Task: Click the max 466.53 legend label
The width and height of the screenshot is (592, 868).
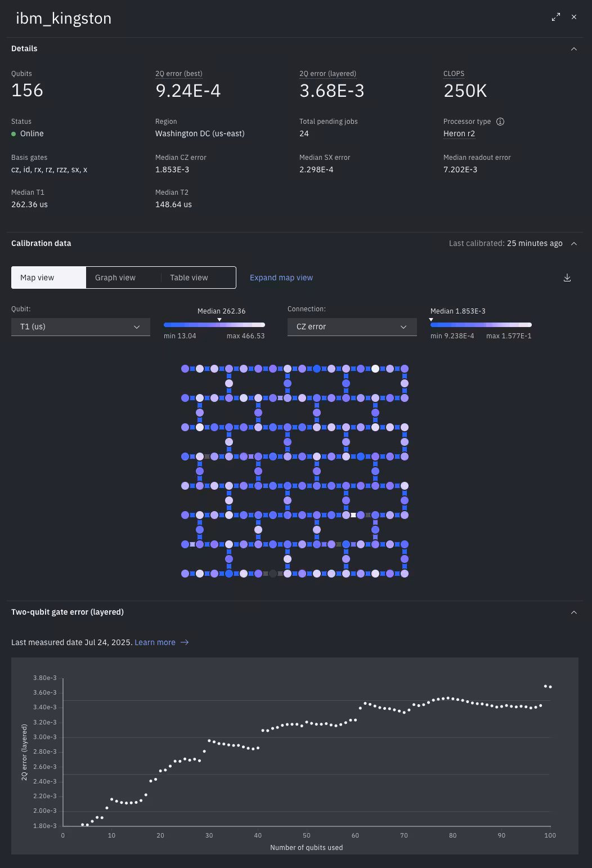Action: [246, 336]
